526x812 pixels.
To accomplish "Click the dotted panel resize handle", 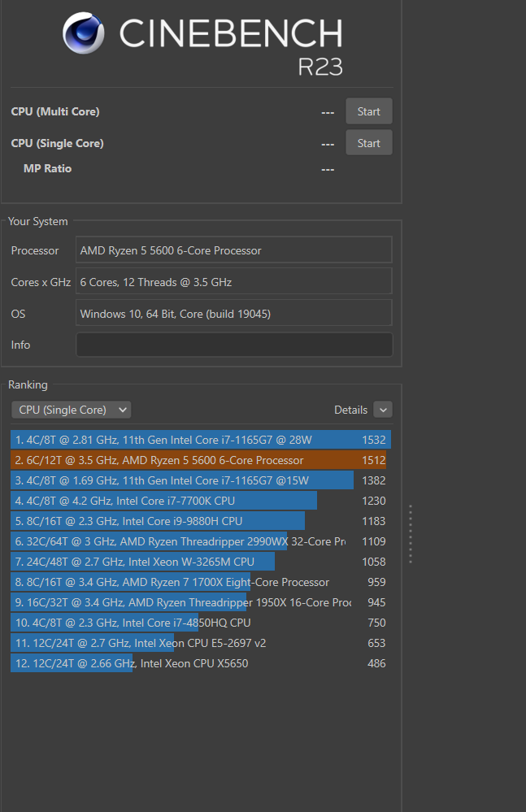I will coord(411,534).
